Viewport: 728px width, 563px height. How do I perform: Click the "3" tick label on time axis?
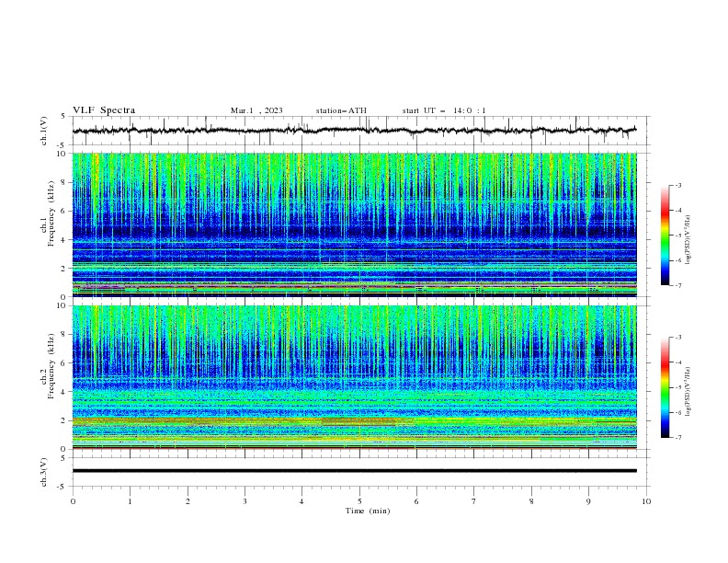(x=245, y=501)
